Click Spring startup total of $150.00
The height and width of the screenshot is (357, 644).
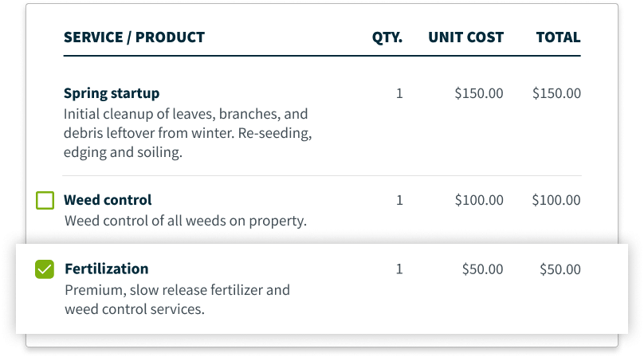coord(556,93)
